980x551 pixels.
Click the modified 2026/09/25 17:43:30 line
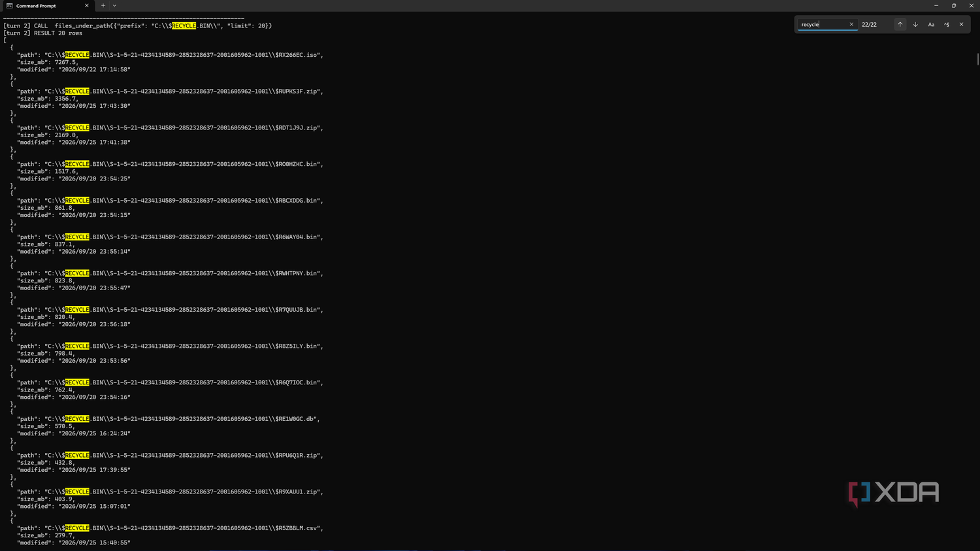click(x=74, y=106)
